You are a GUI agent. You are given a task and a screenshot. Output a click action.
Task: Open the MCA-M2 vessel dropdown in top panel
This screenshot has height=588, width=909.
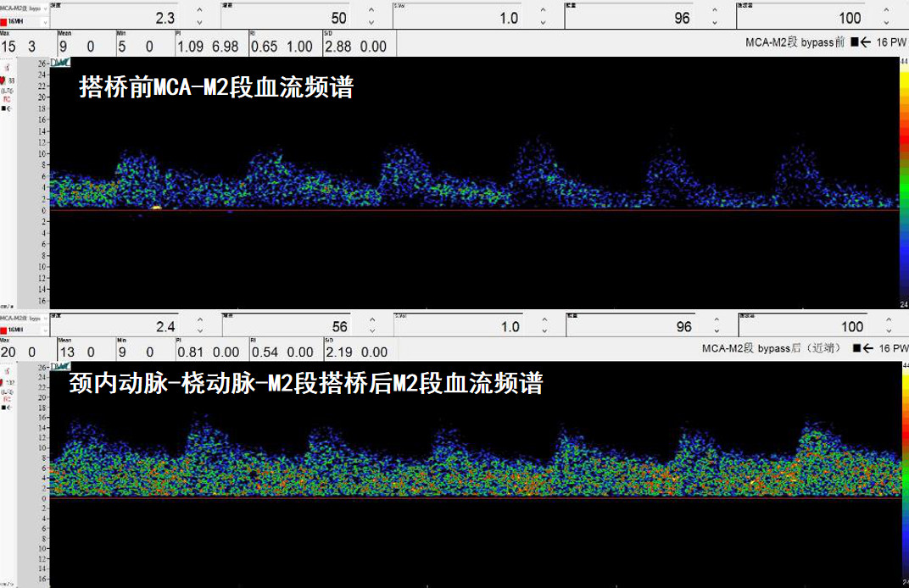(x=45, y=9)
